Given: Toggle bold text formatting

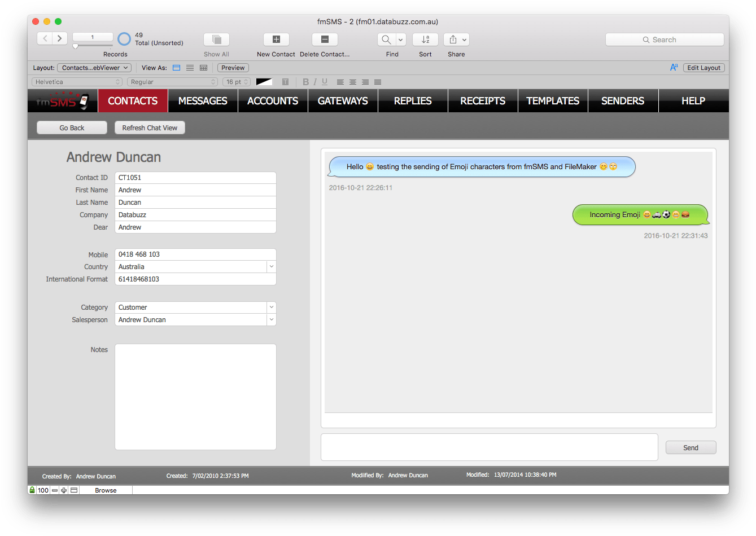Looking at the screenshot, I should pyautogui.click(x=305, y=82).
